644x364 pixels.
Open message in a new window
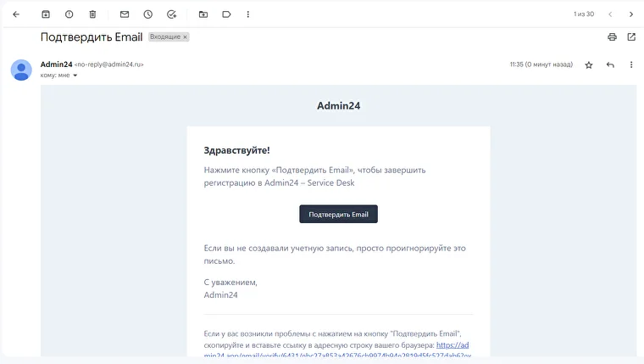click(631, 37)
